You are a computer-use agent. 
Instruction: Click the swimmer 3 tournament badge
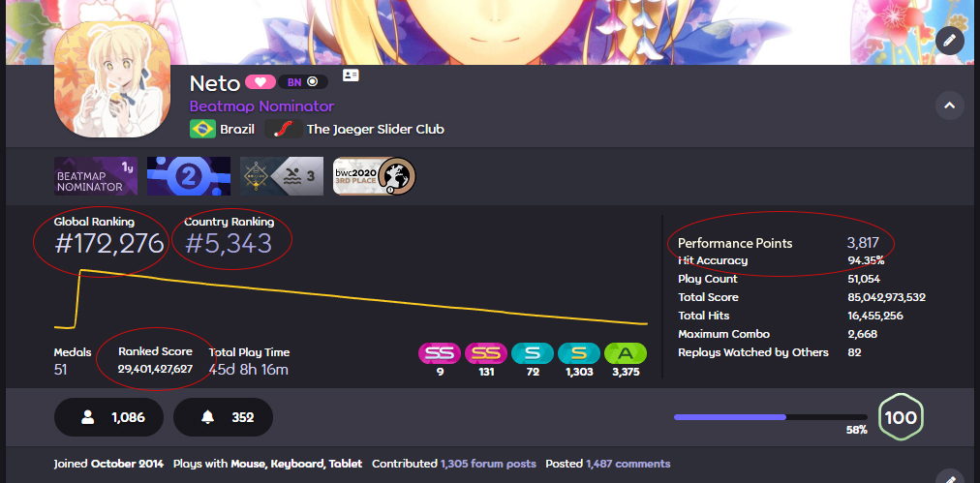[x=282, y=176]
